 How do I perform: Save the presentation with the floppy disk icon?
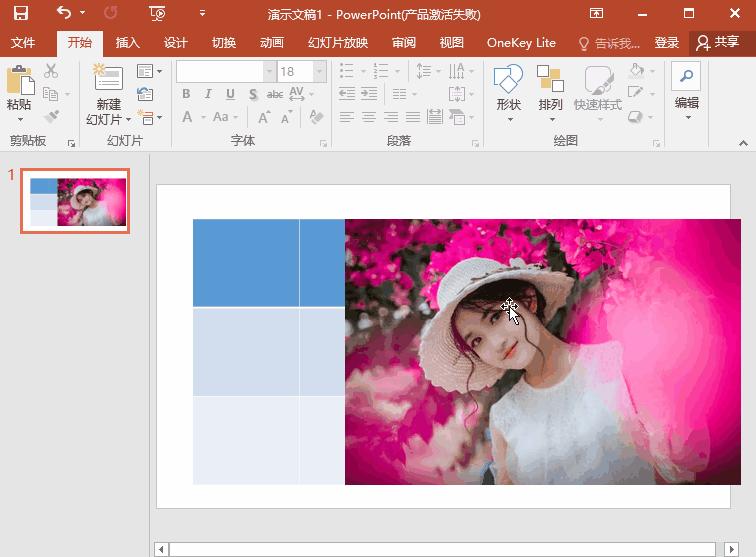21,14
